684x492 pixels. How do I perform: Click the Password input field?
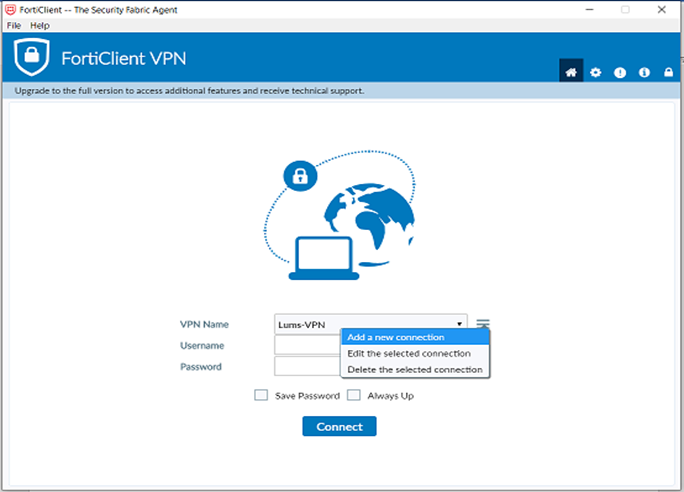307,366
